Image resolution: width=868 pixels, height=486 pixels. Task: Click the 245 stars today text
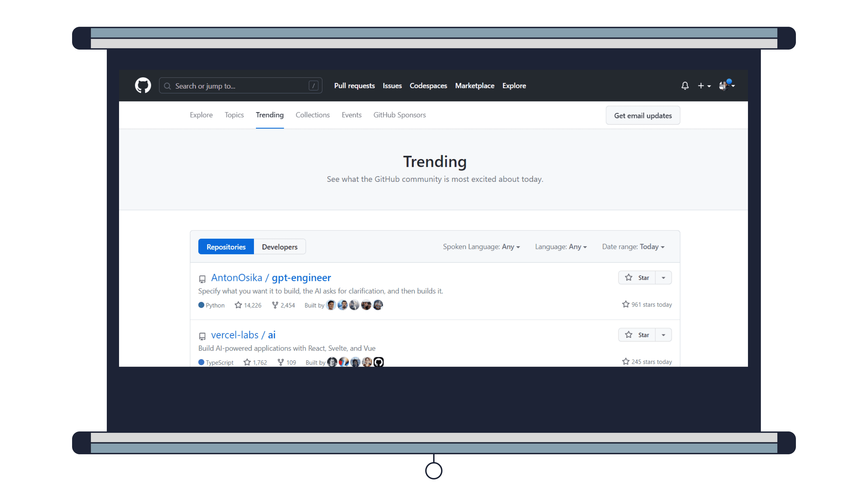pos(647,362)
